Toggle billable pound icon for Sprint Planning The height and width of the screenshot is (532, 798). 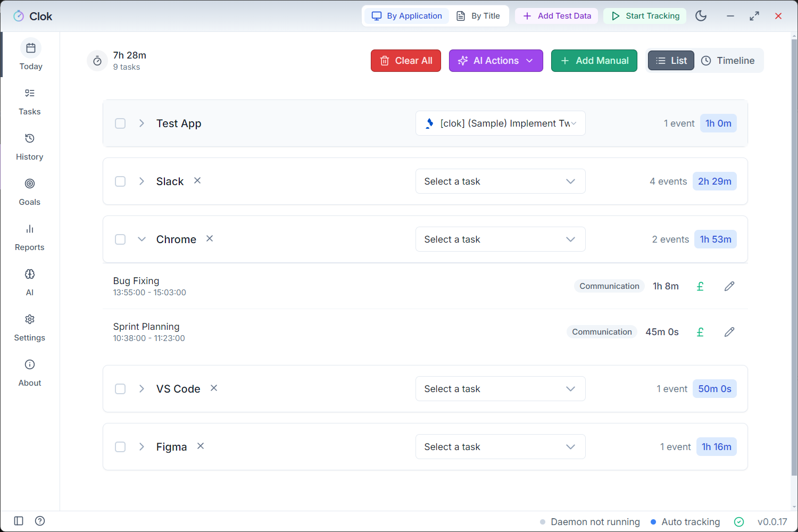click(x=700, y=332)
